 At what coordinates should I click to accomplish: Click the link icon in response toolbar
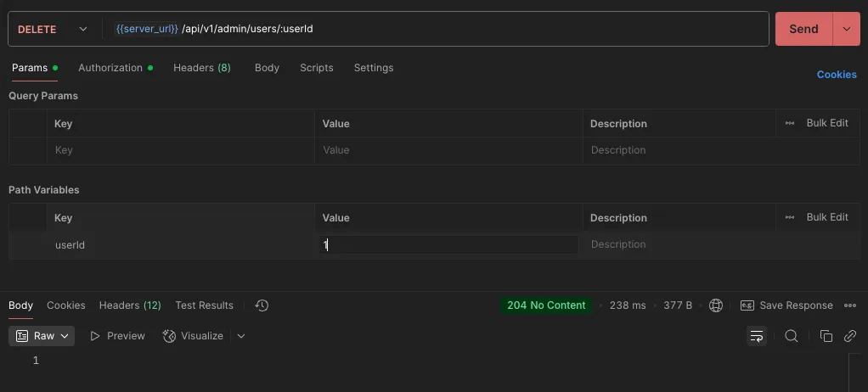click(x=849, y=336)
